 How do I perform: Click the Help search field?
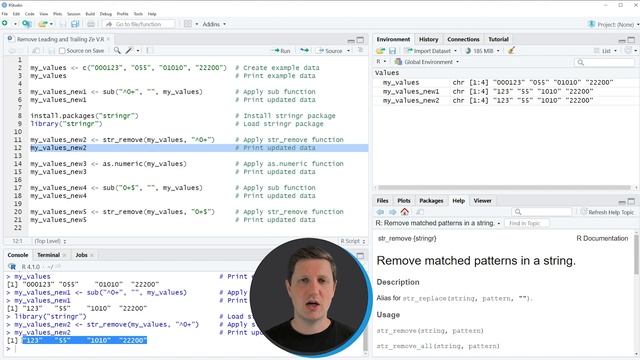[x=542, y=212]
